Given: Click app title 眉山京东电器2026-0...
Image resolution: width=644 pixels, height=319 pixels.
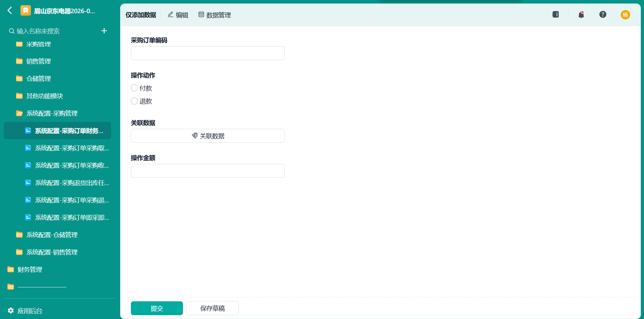Looking at the screenshot, I should [x=65, y=11].
